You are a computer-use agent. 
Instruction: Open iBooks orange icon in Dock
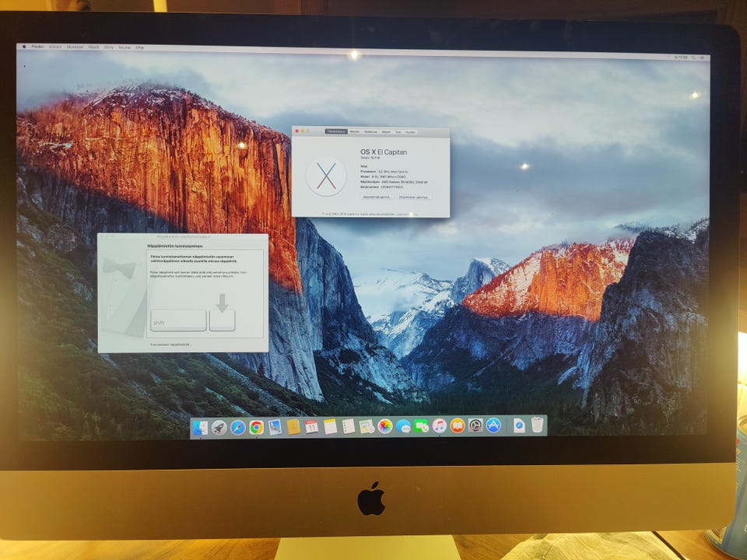click(x=458, y=425)
